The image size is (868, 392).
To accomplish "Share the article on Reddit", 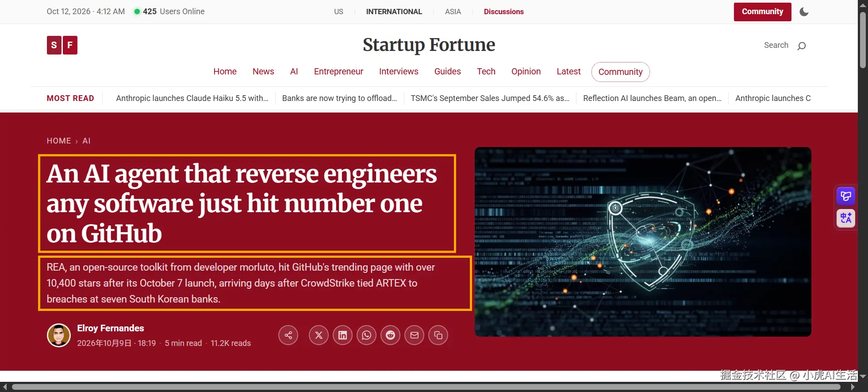I will pos(390,335).
